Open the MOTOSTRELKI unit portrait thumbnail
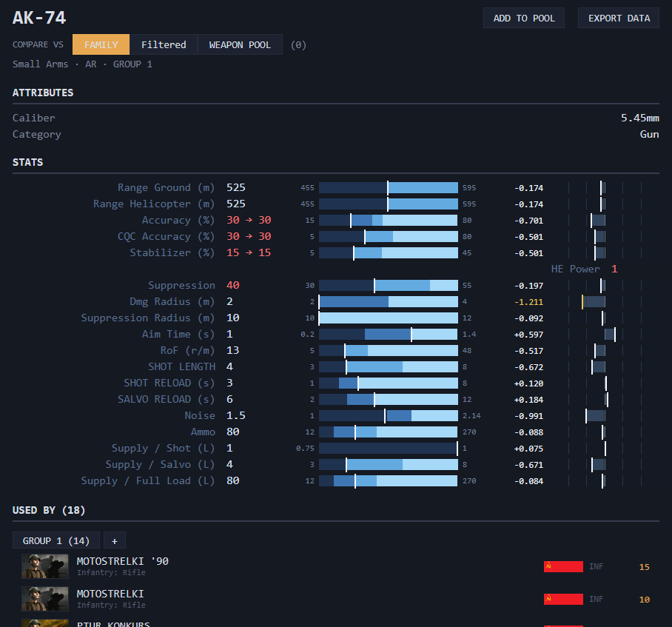The width and height of the screenshot is (672, 627). [45, 599]
